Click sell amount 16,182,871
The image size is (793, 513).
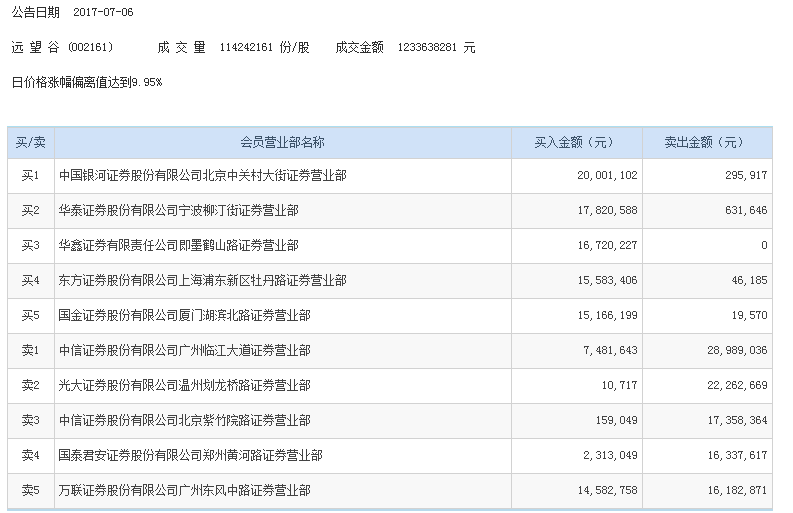click(x=737, y=490)
